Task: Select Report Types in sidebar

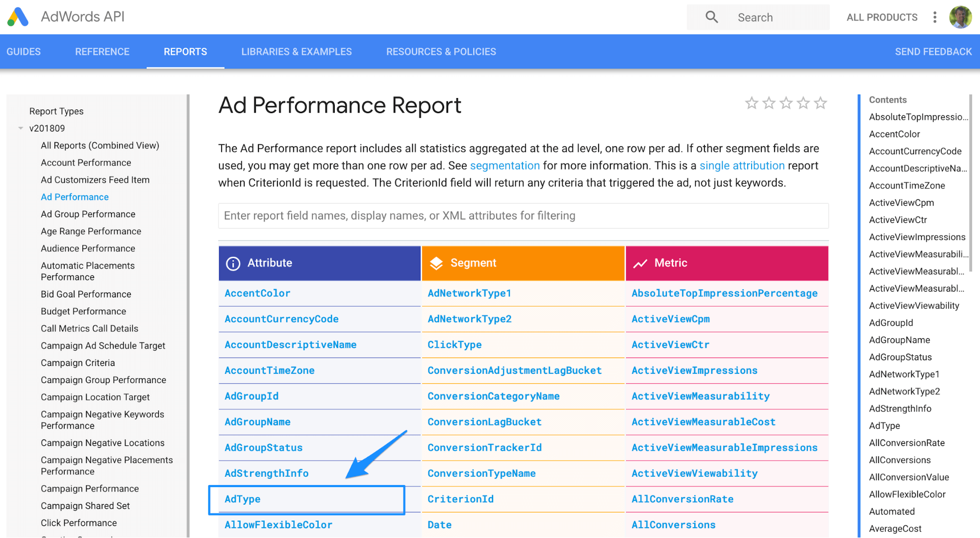Action: coord(56,111)
